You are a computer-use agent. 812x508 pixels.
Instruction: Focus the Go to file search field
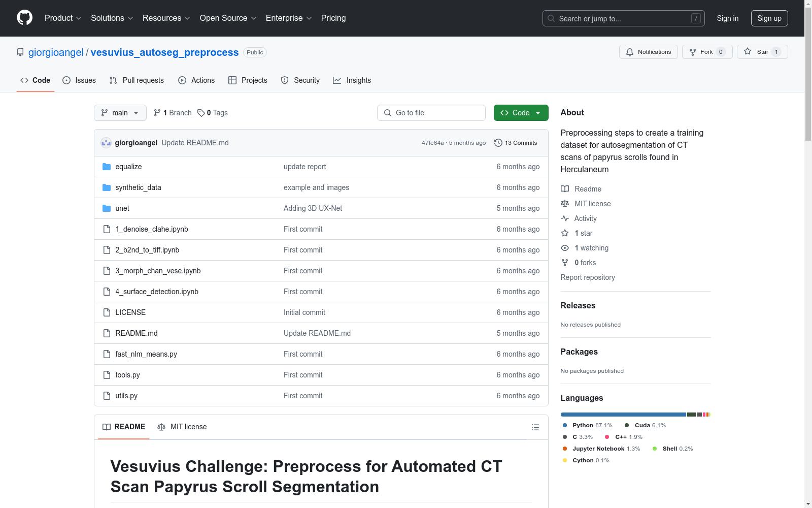[x=431, y=113]
